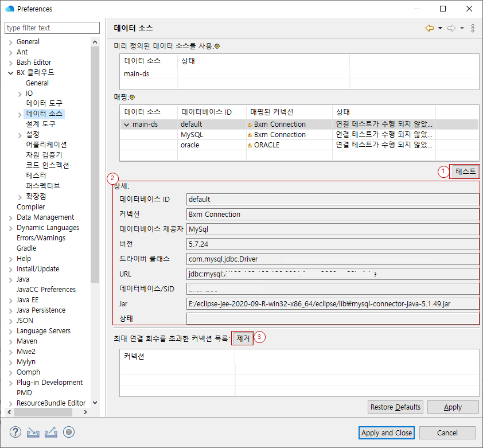483x448 pixels.
Task: Click the export preferences icon
Action: [x=50, y=432]
